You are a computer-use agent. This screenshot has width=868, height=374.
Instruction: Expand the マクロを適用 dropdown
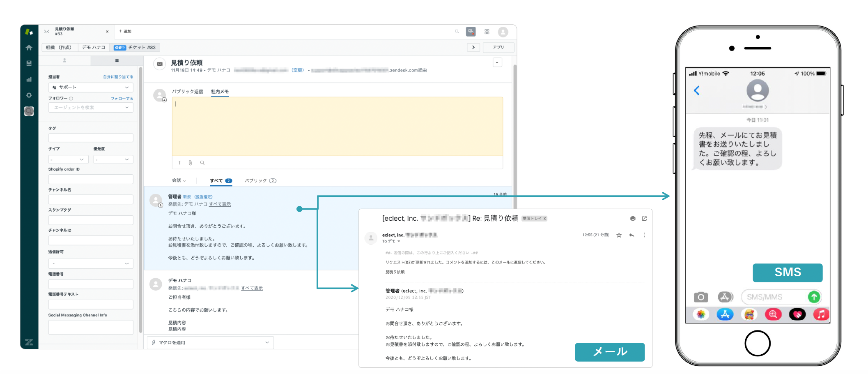click(x=211, y=342)
